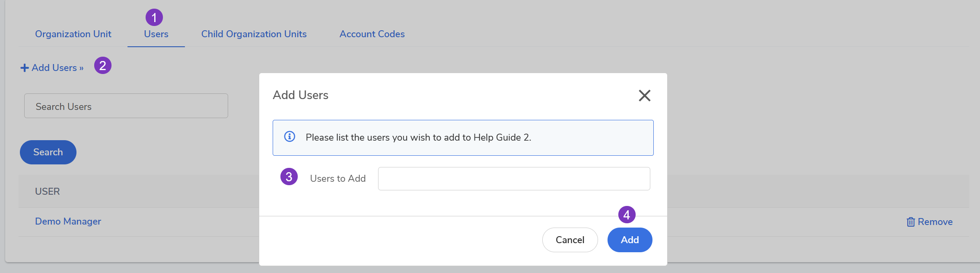
Task: Click the Help Guide 2 notice text
Action: (418, 138)
